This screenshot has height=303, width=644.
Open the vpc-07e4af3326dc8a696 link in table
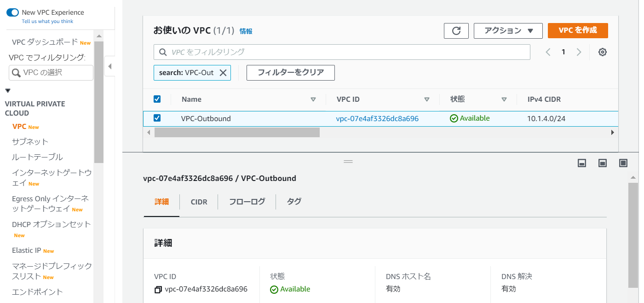pos(377,119)
